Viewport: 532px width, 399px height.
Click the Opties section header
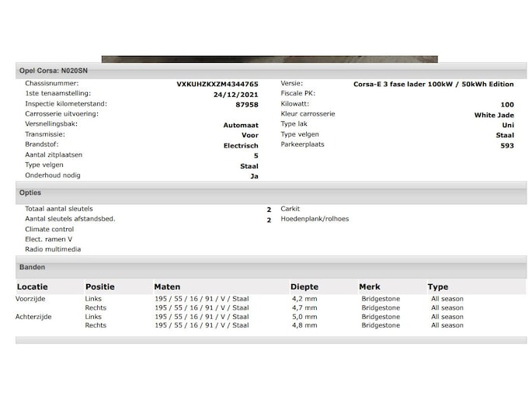[x=30, y=193]
